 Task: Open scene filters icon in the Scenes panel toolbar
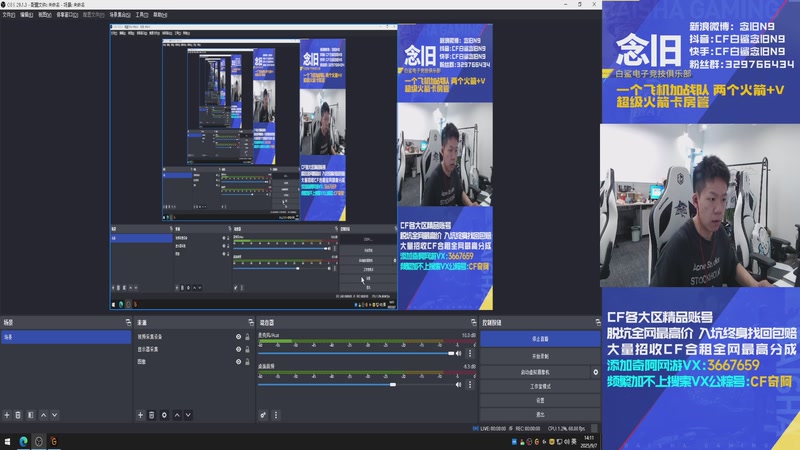point(31,415)
